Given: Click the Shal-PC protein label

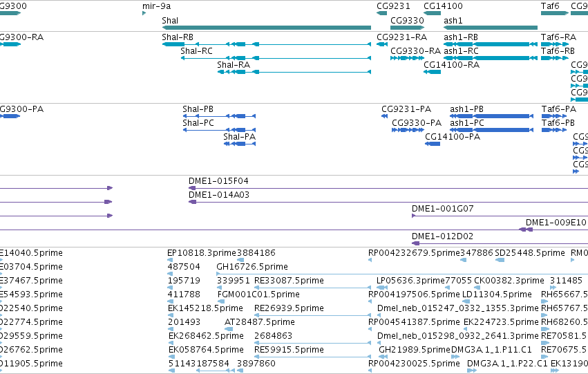Looking at the screenshot, I should (198, 123).
